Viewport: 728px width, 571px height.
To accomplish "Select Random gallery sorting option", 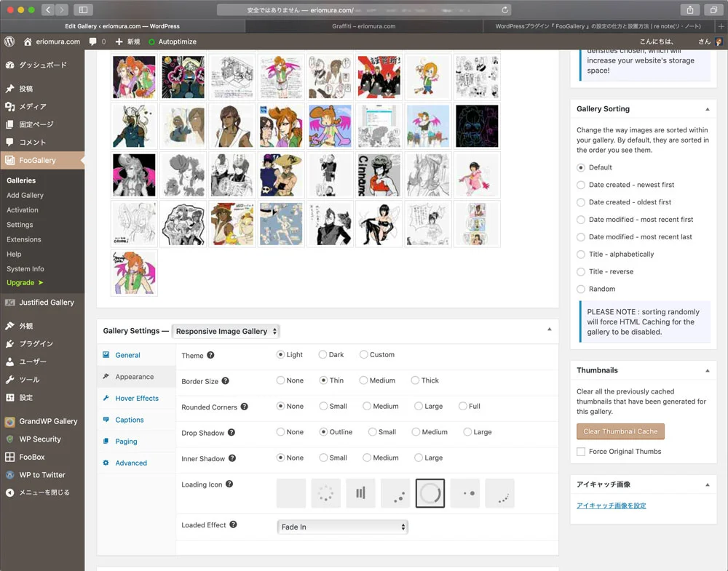I will (x=581, y=290).
